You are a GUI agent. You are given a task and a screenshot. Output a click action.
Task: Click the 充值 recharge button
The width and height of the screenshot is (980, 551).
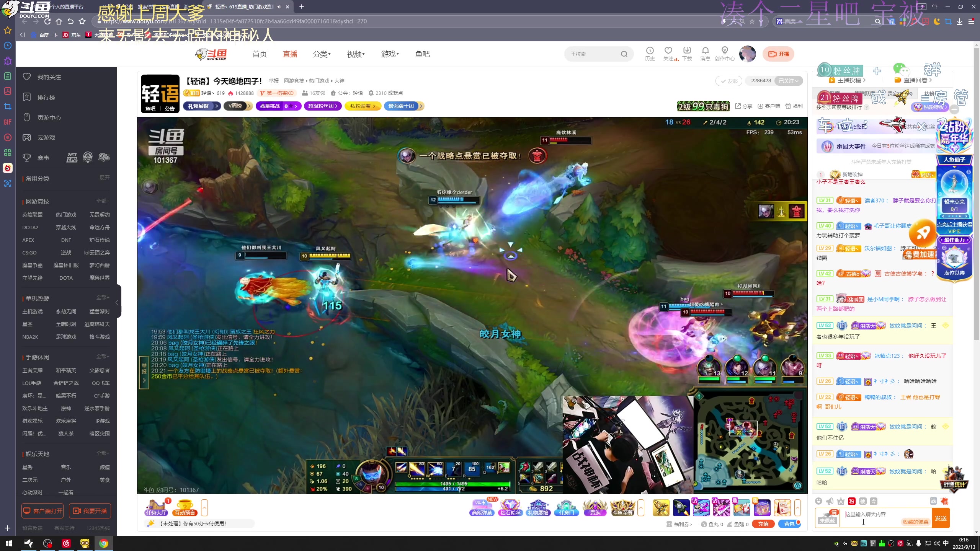tap(763, 524)
